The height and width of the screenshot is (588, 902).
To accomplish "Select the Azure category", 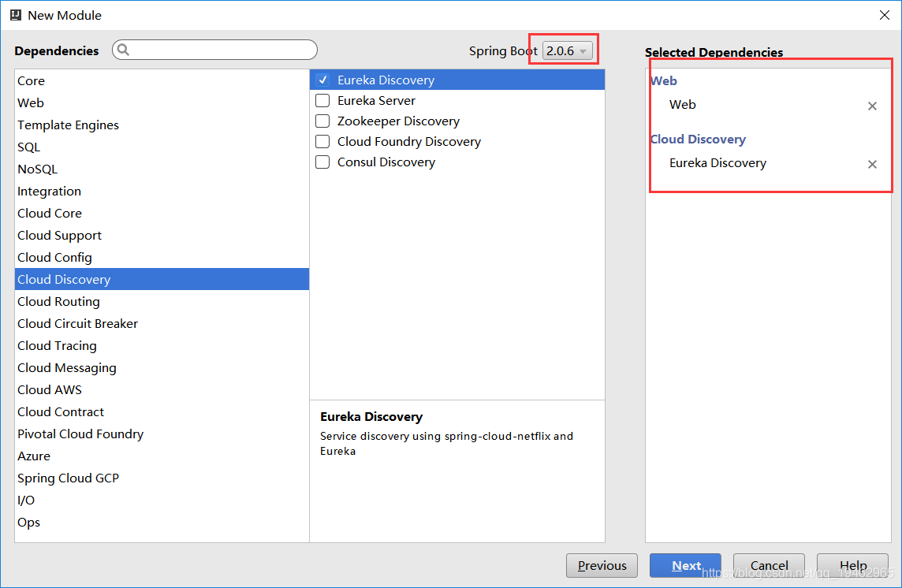I will [x=162, y=456].
